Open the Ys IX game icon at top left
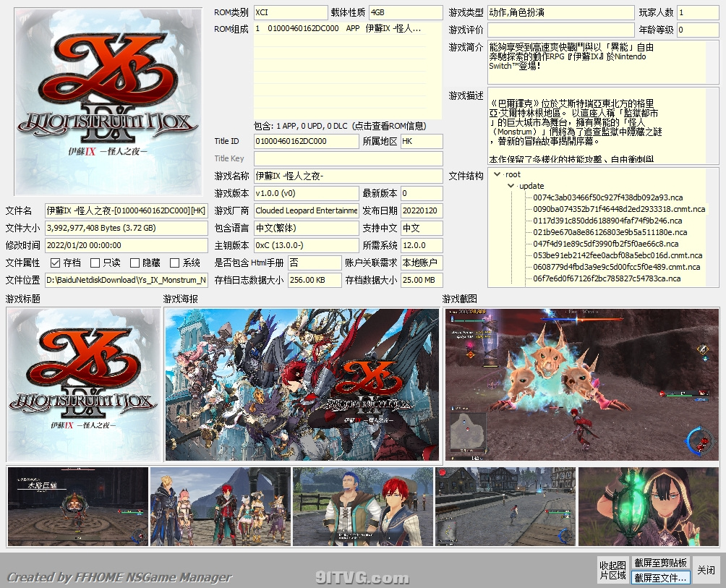Screen dimensions: 726x588 [108, 101]
